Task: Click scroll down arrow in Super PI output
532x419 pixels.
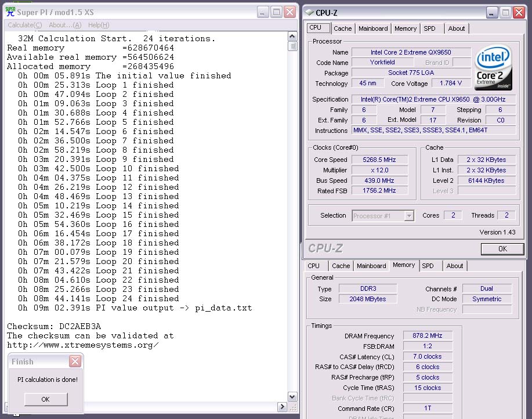Action: tap(292, 396)
